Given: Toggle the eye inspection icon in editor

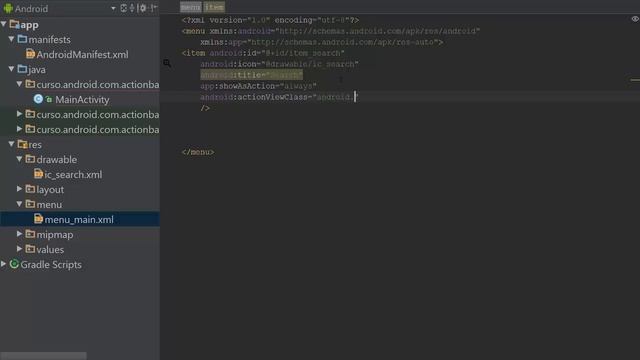Looking at the screenshot, I should click(635, 19).
